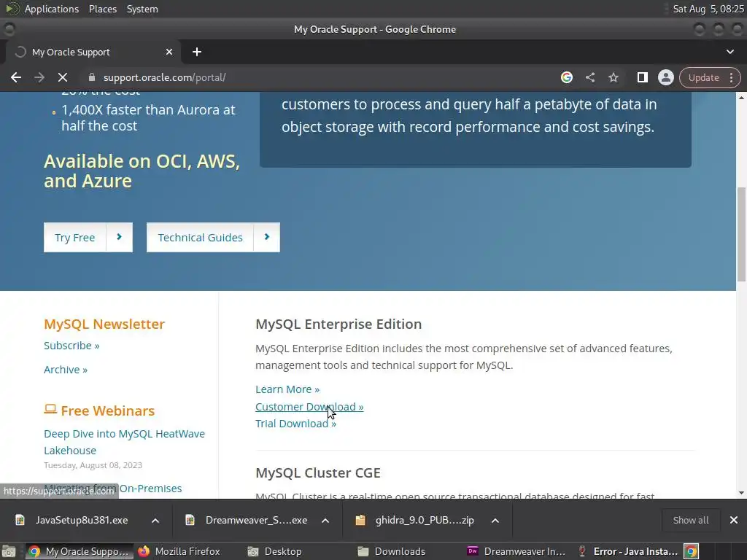The width and height of the screenshot is (747, 560).
Task: Share this page via the share icon
Action: click(x=590, y=77)
